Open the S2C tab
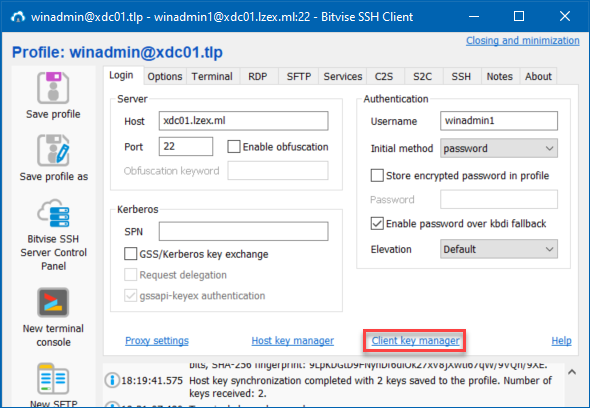The width and height of the screenshot is (590, 408). [423, 76]
